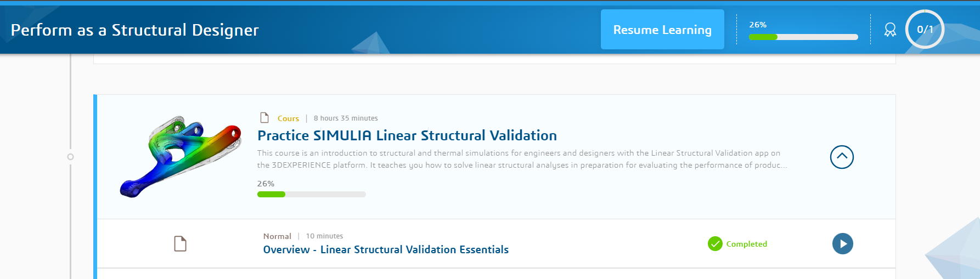Viewport: 980px width, 279px height.
Task: Click the 8 hours 35 minutes duration text
Action: pyautogui.click(x=346, y=118)
